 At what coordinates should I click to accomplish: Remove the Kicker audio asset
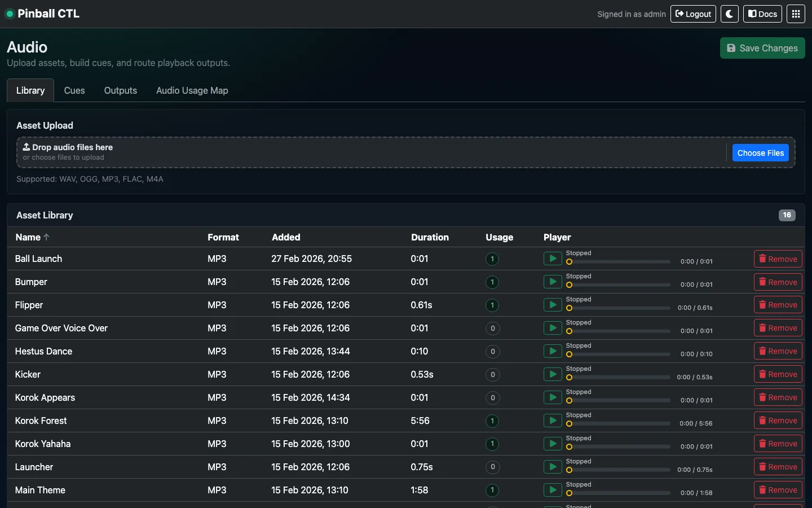point(778,375)
